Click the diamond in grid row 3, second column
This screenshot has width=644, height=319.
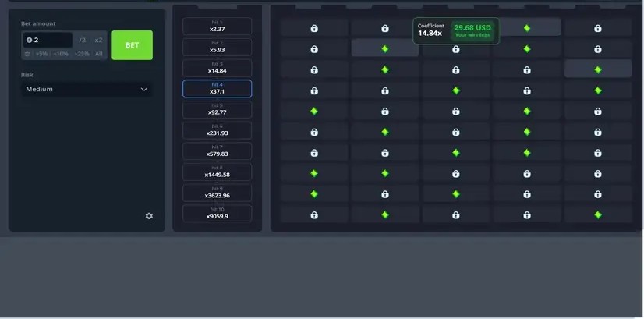click(x=385, y=70)
